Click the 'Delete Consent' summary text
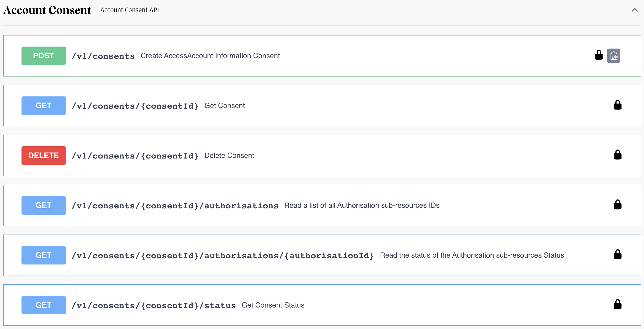The image size is (644, 329). click(229, 156)
